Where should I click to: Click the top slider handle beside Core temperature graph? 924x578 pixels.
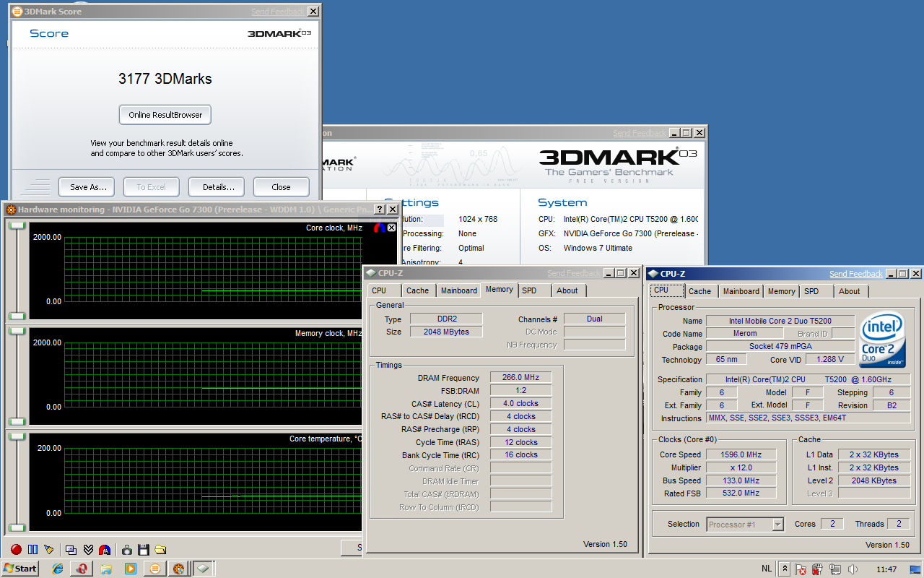point(17,436)
